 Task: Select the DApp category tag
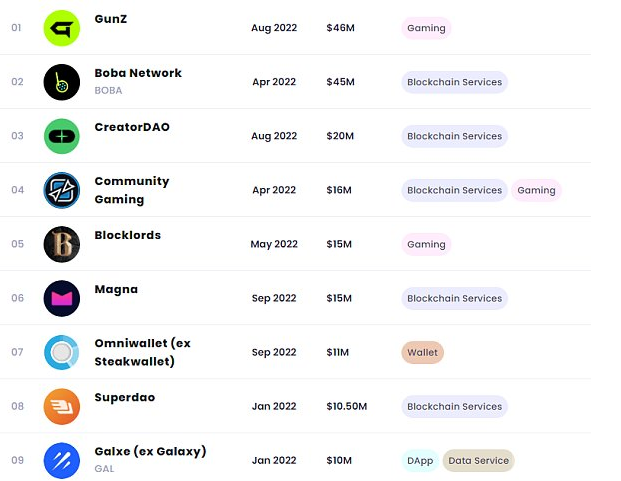pyautogui.click(x=420, y=460)
